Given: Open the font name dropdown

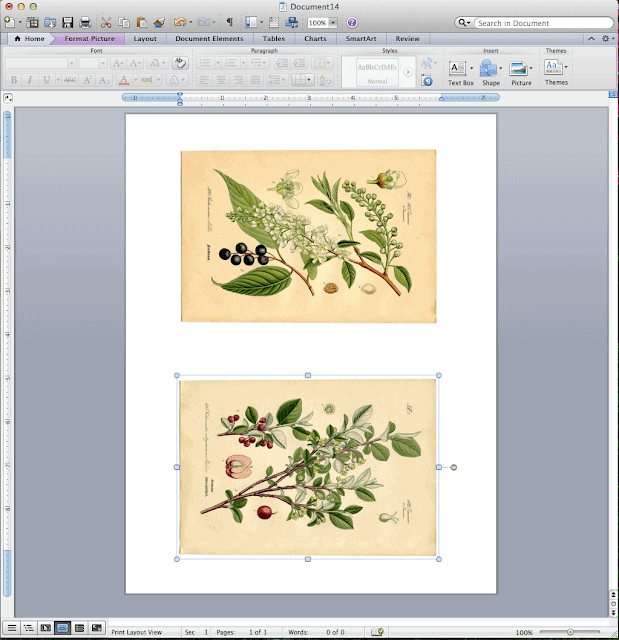Looking at the screenshot, I should click(x=71, y=63).
